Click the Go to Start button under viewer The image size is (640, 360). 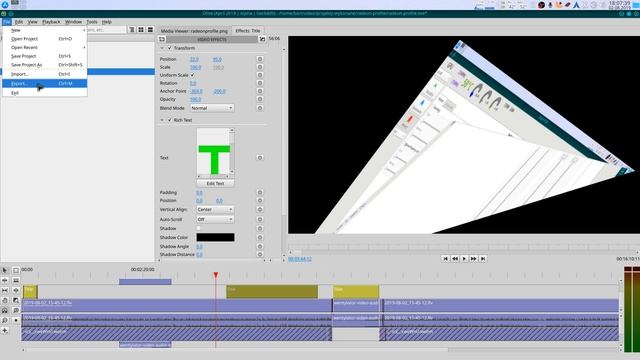(445, 259)
